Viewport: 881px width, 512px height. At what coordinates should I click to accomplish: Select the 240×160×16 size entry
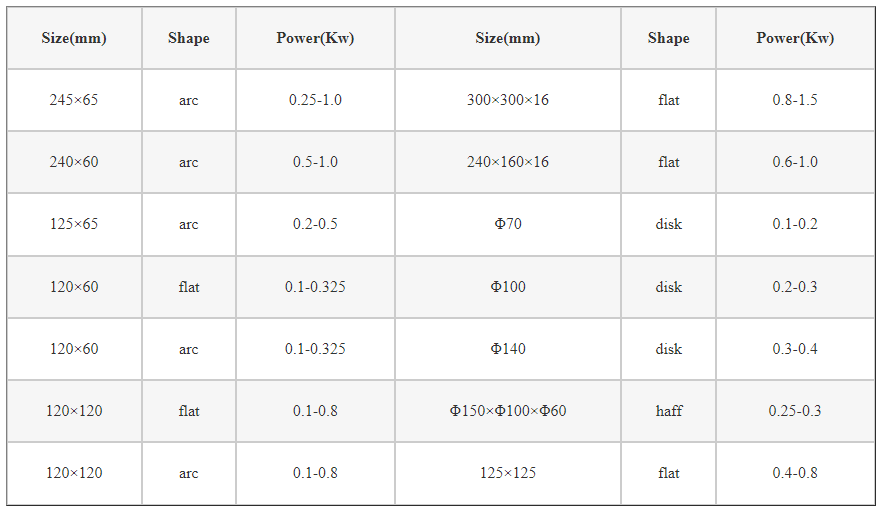tap(507, 162)
